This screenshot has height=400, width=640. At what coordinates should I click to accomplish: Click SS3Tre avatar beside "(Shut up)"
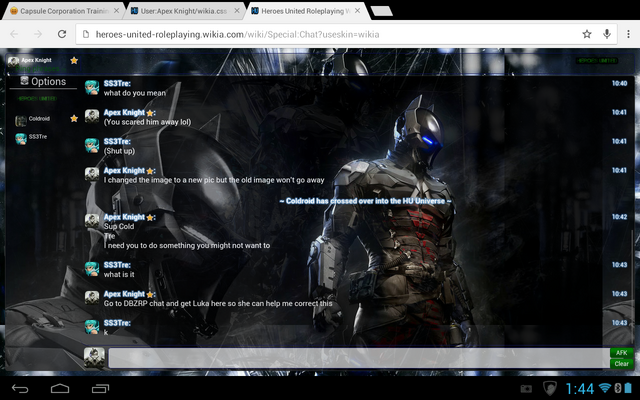tap(92, 145)
